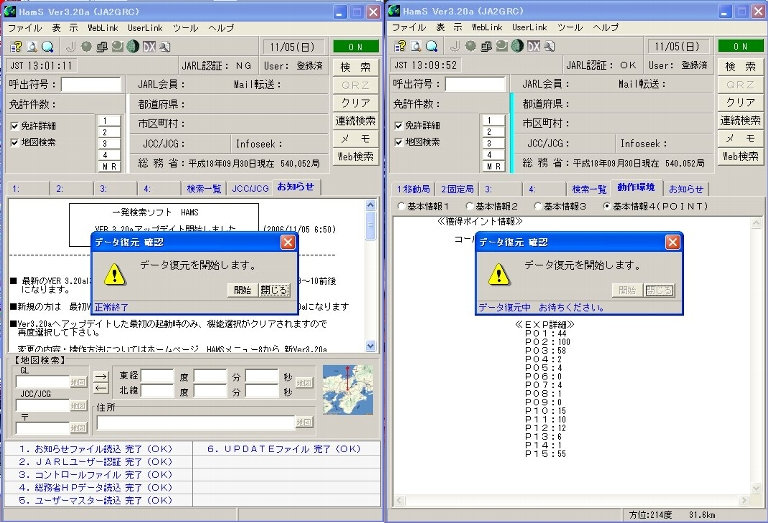Viewport: 768px width, 523px height.
Task: Switch to お知らせ tab in right window
Action: 686,189
